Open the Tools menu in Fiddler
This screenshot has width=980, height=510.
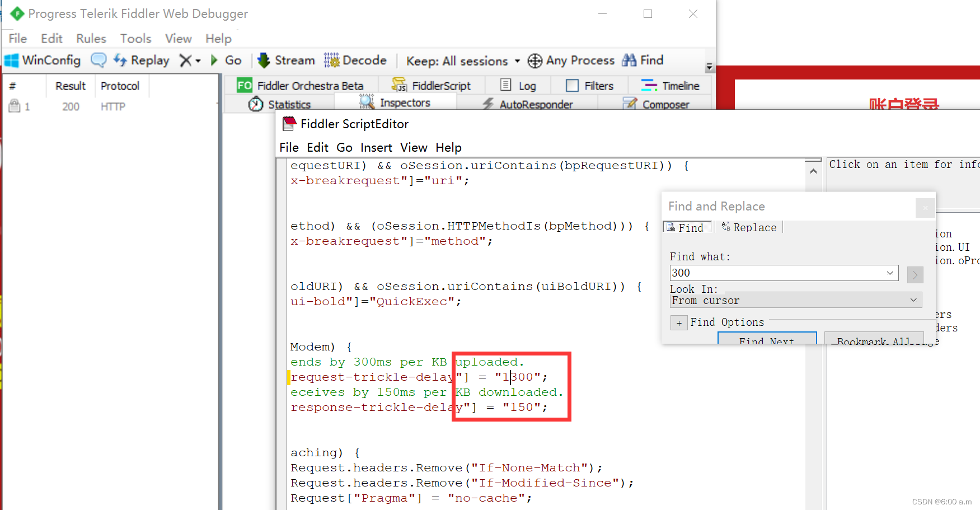[136, 39]
